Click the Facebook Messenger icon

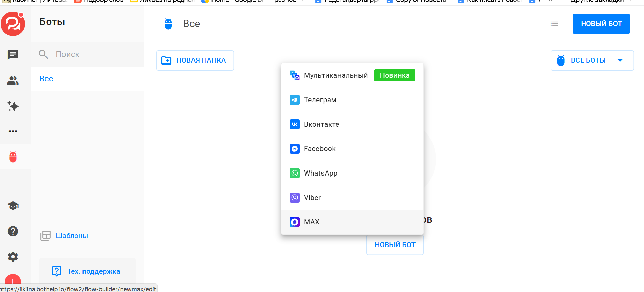tap(294, 149)
